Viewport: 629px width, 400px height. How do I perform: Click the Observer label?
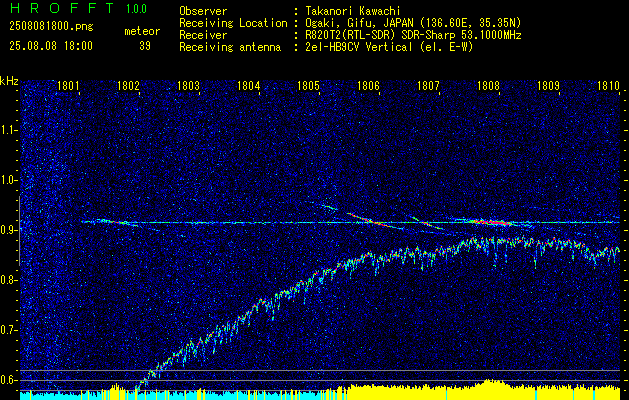(203, 11)
